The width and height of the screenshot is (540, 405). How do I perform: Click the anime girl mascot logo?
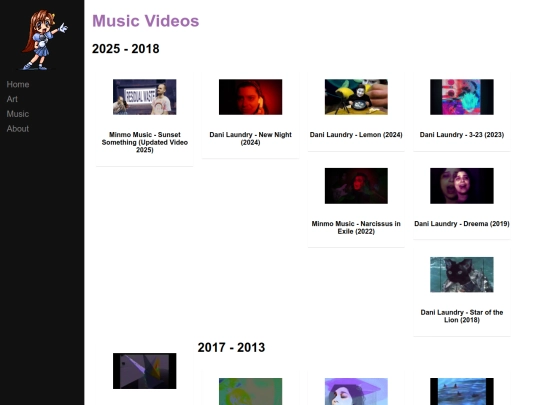tap(44, 40)
